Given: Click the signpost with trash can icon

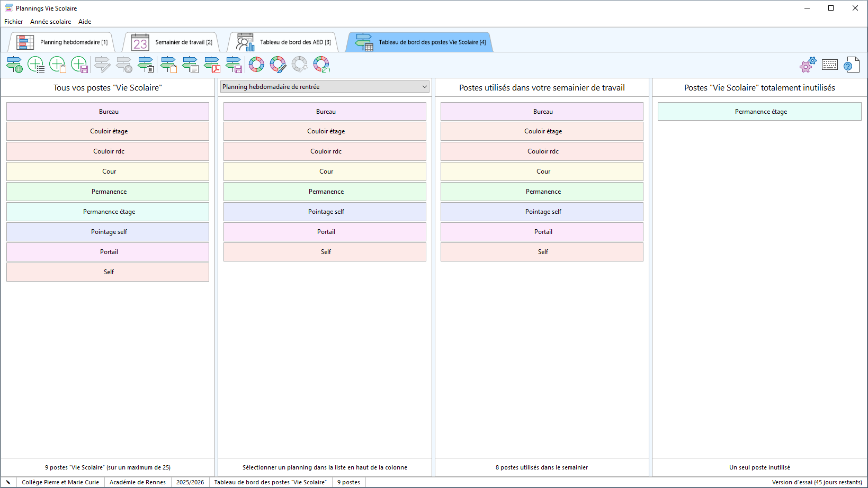Looking at the screenshot, I should tap(146, 65).
